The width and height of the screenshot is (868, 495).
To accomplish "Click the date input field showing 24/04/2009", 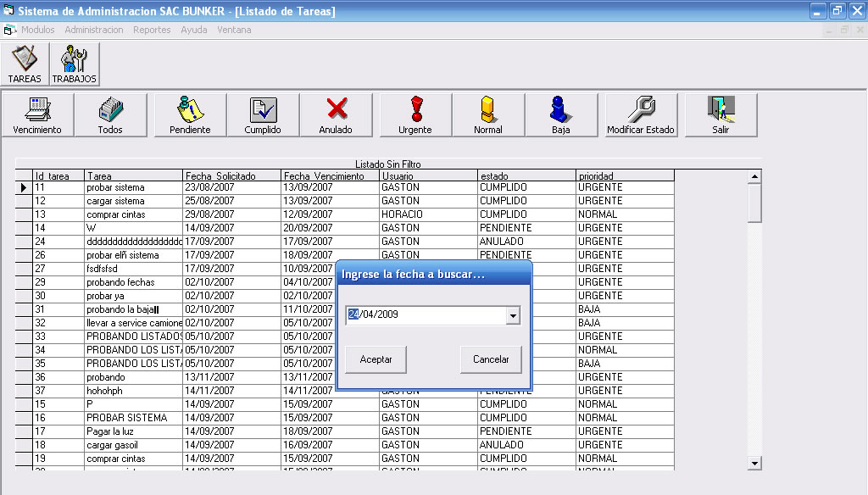I will pos(424,315).
